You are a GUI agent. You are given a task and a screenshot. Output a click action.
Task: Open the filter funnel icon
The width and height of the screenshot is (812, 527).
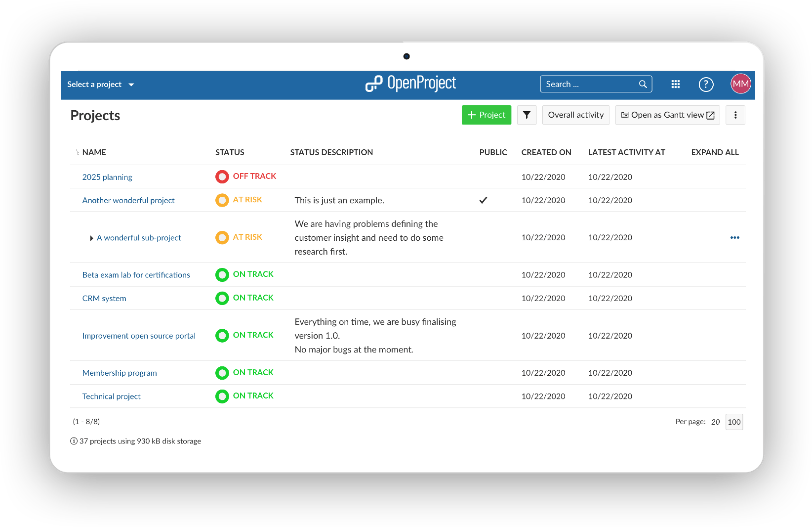click(x=527, y=115)
